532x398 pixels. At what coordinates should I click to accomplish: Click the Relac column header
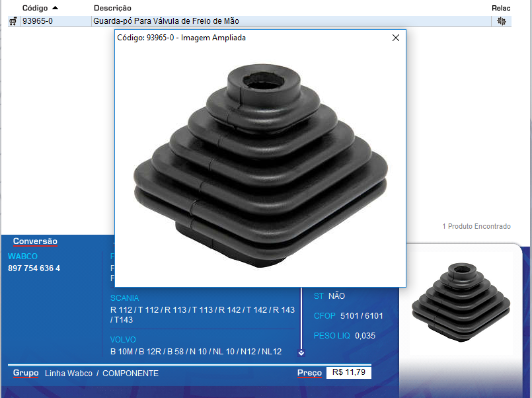501,8
